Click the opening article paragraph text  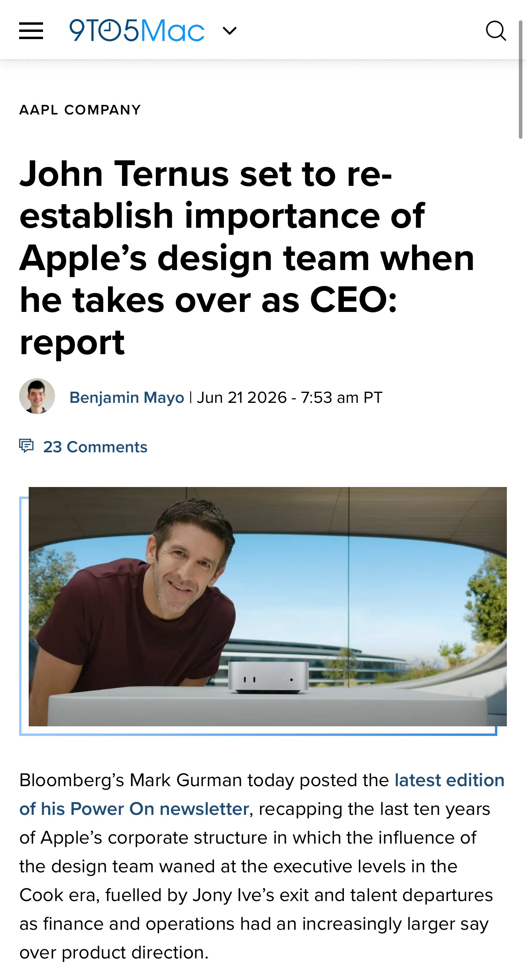click(x=262, y=866)
